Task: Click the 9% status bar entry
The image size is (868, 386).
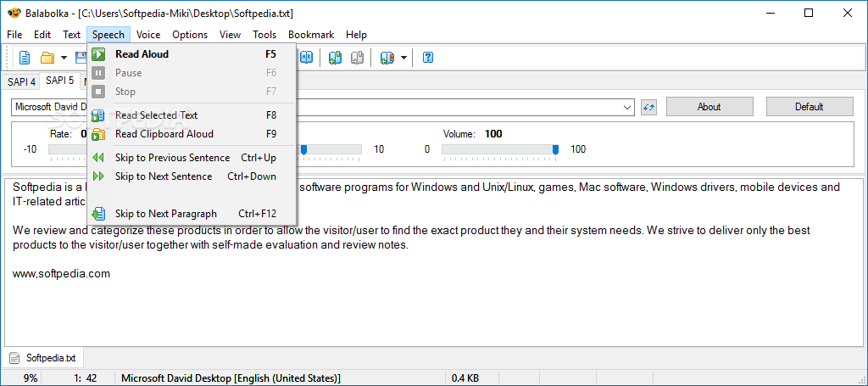Action: click(31, 379)
